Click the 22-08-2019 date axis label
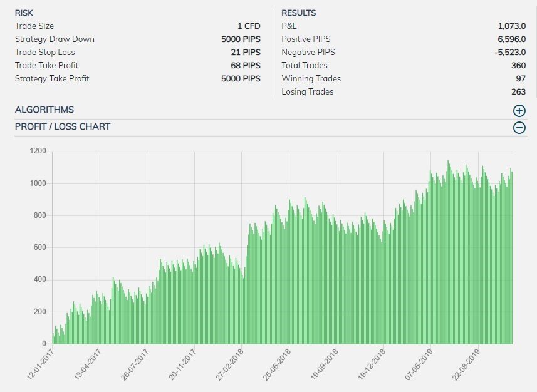The width and height of the screenshot is (537, 392). [466, 364]
